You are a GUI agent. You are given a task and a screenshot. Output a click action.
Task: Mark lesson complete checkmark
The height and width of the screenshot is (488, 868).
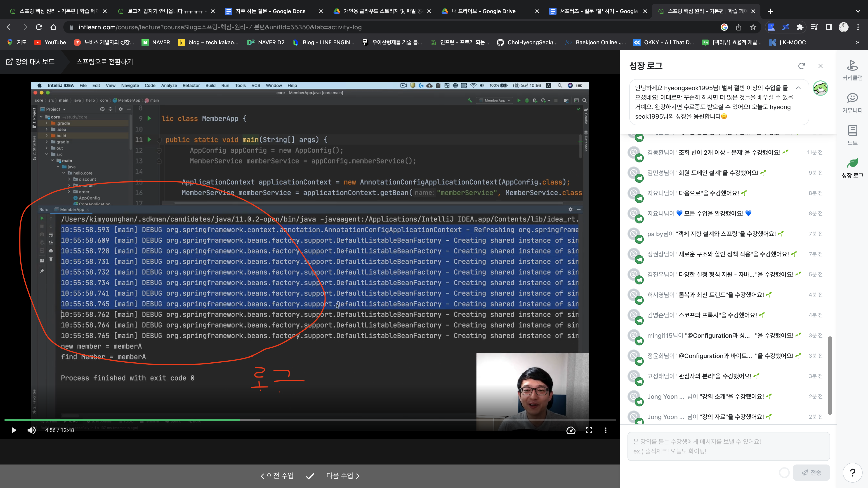point(310,476)
